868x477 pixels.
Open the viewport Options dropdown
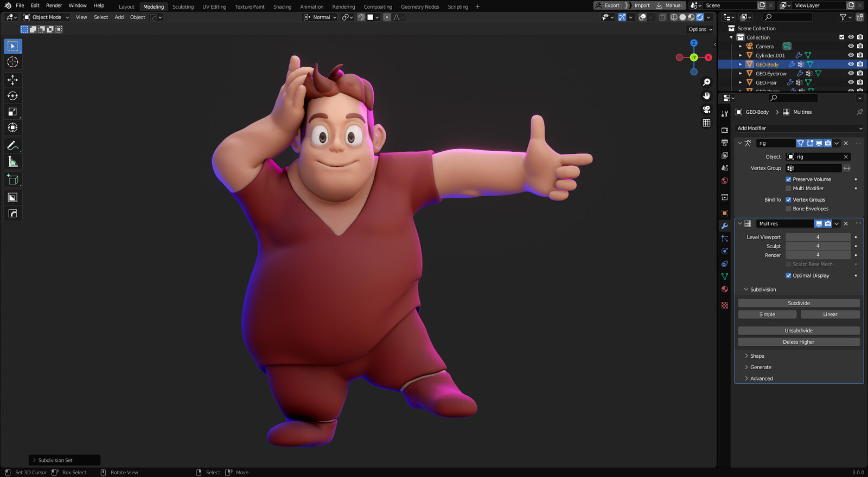coord(700,29)
